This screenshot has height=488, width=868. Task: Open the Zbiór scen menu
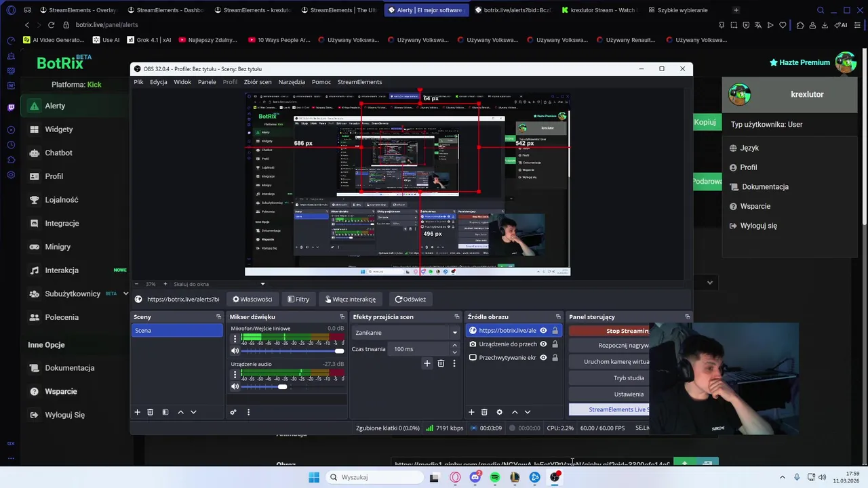258,82
